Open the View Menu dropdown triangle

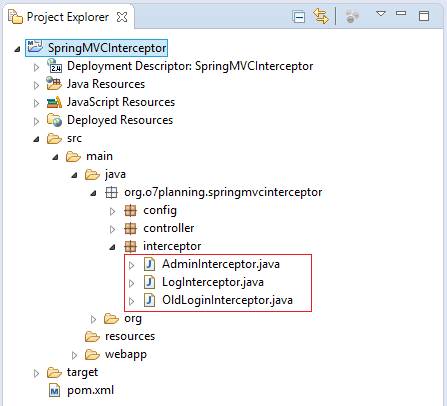(381, 14)
